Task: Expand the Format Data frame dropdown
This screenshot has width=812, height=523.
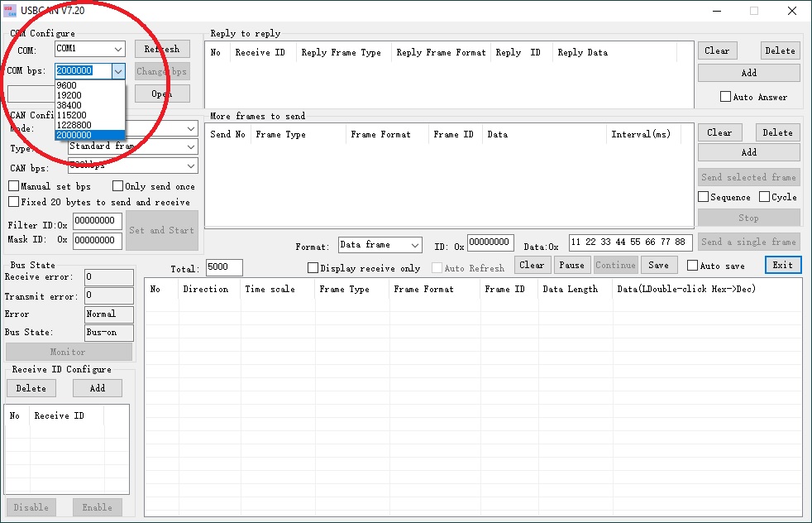Action: point(414,246)
